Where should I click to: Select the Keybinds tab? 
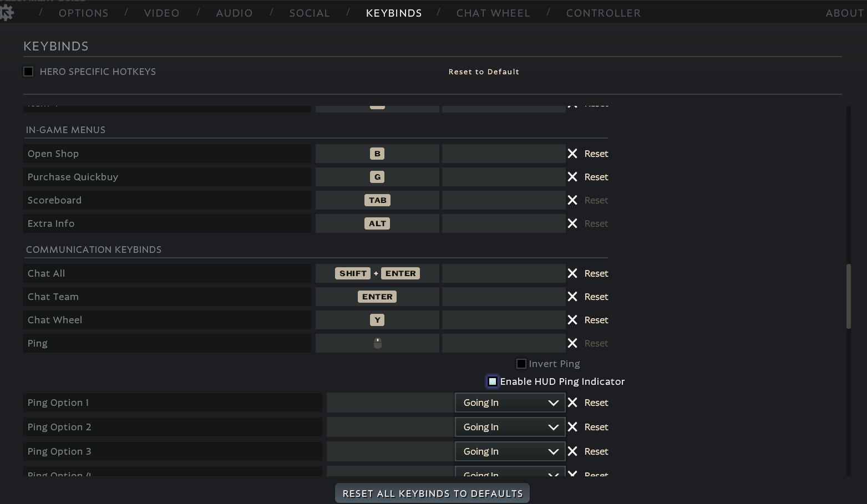click(394, 13)
